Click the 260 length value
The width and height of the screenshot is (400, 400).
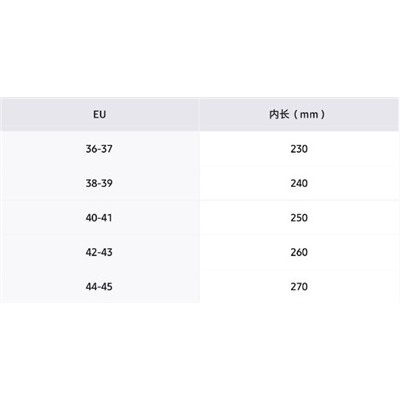tap(299, 252)
